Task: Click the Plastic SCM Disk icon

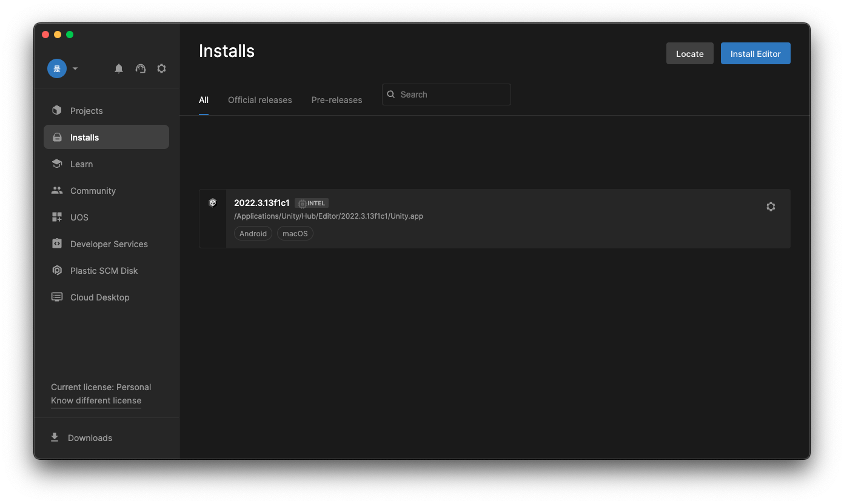Action: pyautogui.click(x=57, y=270)
